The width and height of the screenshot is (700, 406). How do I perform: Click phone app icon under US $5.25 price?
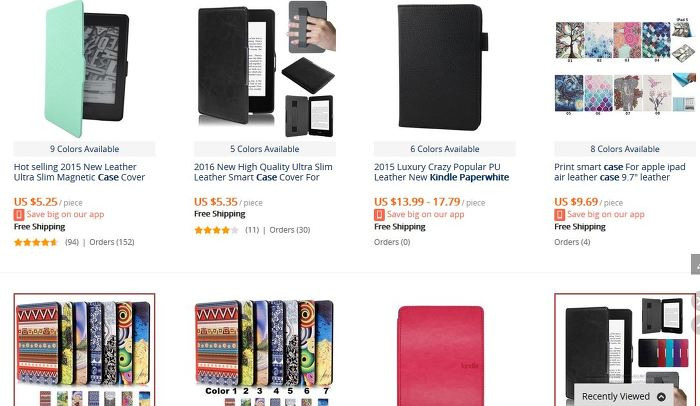(19, 215)
